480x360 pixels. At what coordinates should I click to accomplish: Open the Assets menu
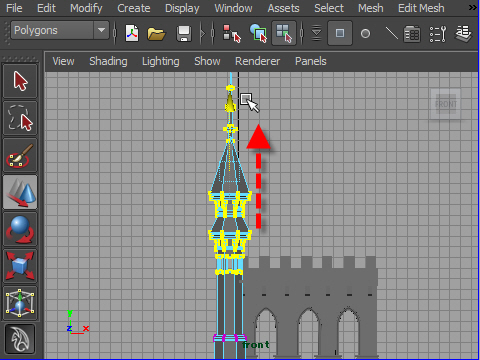point(283,8)
